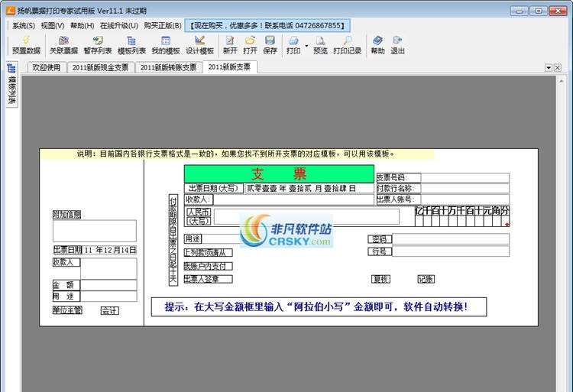Viewport: 573px width, 392px height.
Task: Click the 附加信息 text box
Action: (x=94, y=231)
